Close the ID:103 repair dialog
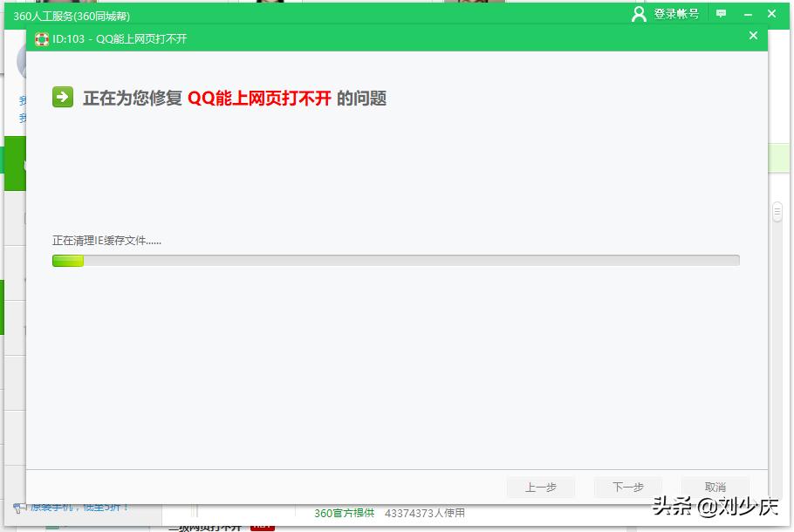The width and height of the screenshot is (794, 532). pyautogui.click(x=753, y=36)
